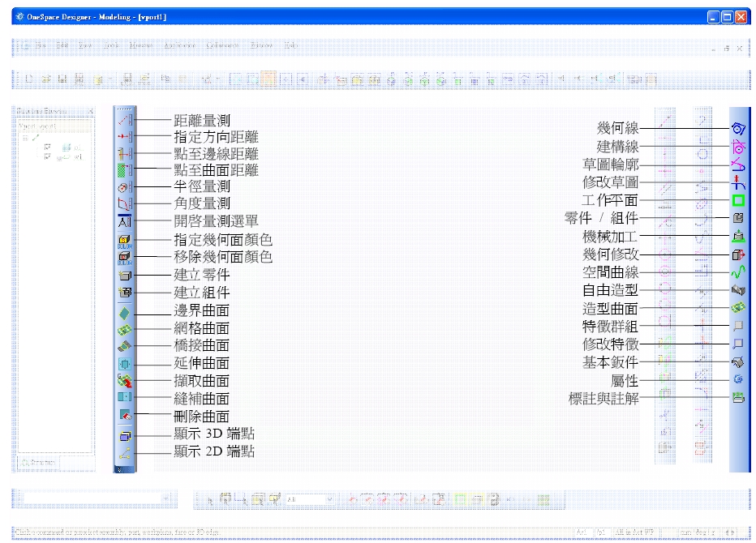This screenshot has height=543, width=756.
Task: Open the 標註與註解 annotation icon
Action: tap(738, 397)
